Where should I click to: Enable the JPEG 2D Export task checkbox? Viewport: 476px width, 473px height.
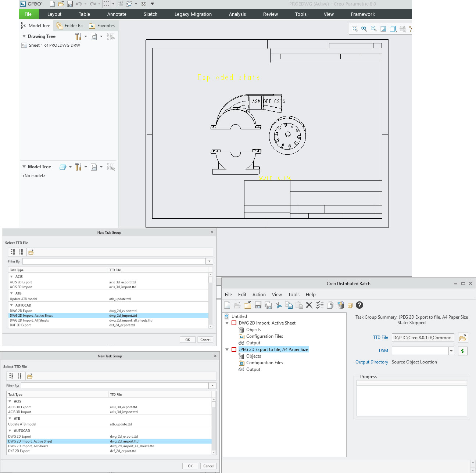234,349
